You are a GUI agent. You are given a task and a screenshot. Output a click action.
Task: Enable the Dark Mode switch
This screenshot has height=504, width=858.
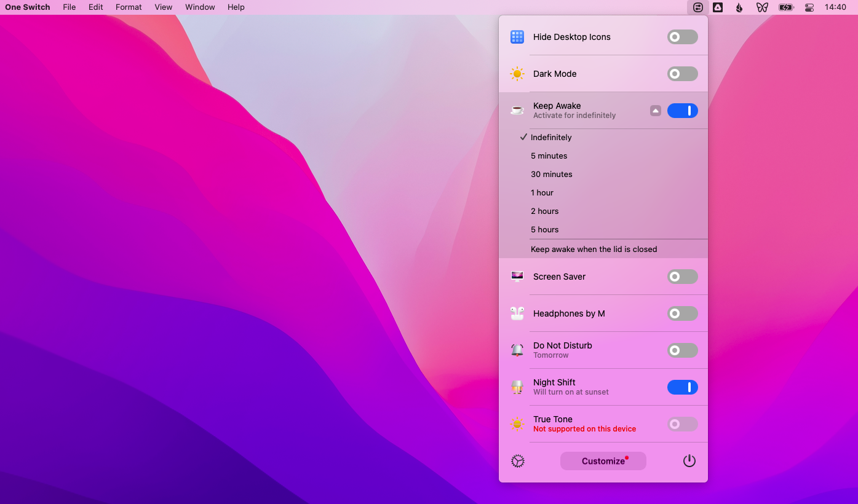[683, 74]
